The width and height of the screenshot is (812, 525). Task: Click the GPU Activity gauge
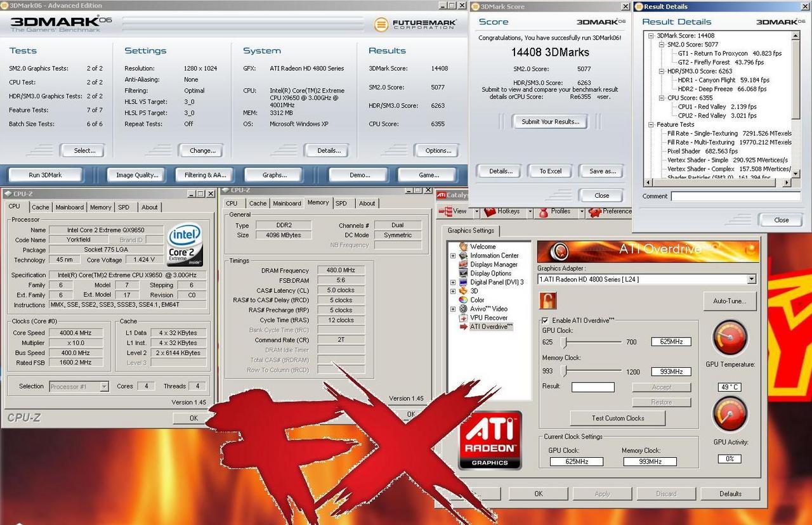(x=730, y=415)
